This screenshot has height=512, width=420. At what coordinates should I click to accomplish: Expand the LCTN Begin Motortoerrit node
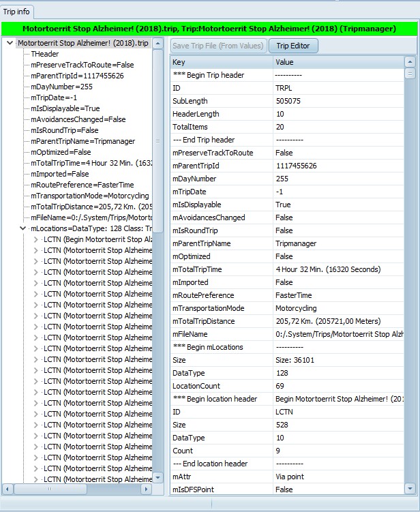point(36,239)
